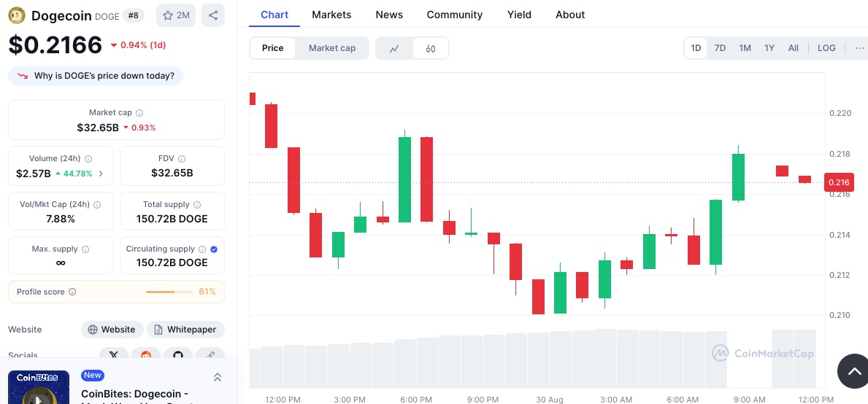868x404 pixels.
Task: Click the 0.93% market cap change
Action: 143,128
